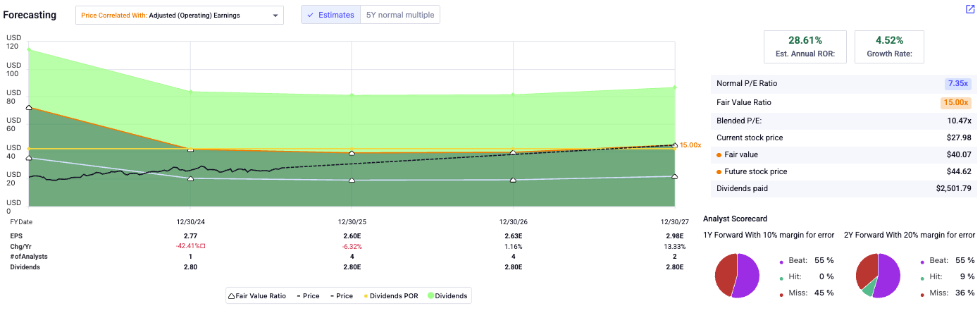Click the orange dot beside Future stock price
Viewport: 980px width, 318px height.
pyautogui.click(x=719, y=171)
